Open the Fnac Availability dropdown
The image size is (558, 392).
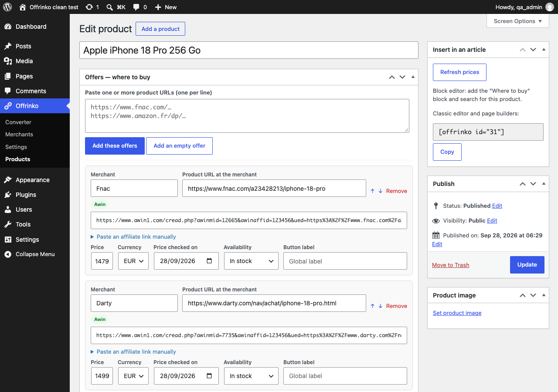251,261
